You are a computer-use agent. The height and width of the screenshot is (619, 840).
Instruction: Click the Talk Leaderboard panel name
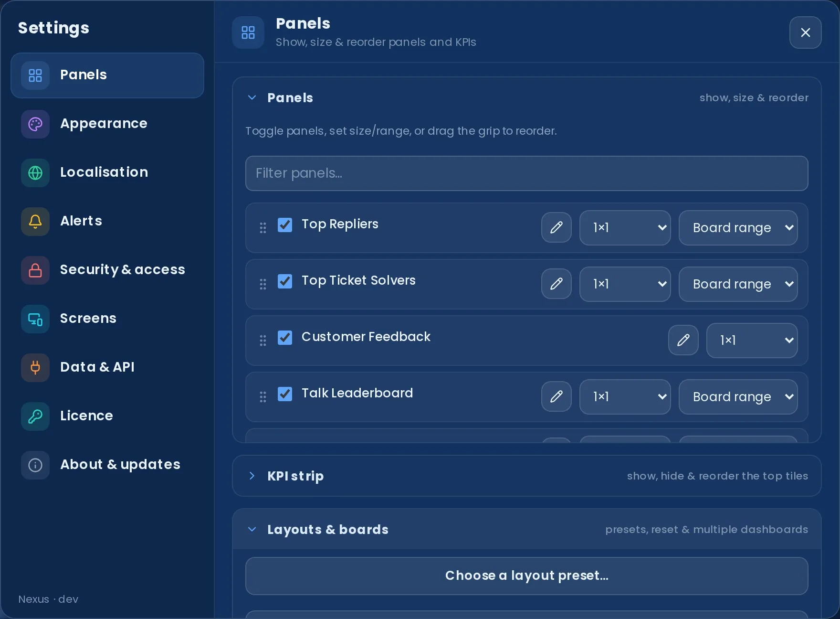pos(357,393)
